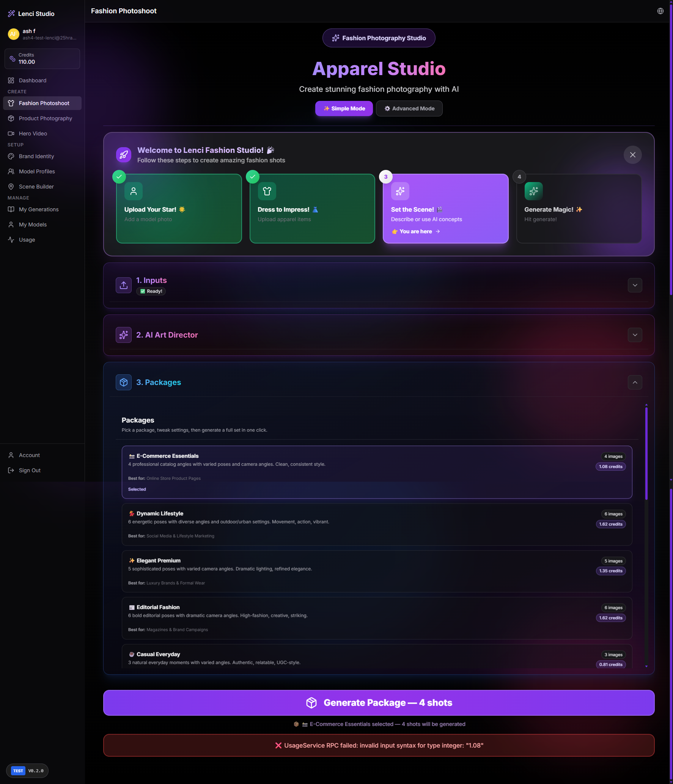Select the Dynamic Lifestyle package
The height and width of the screenshot is (784, 673).
click(377, 525)
